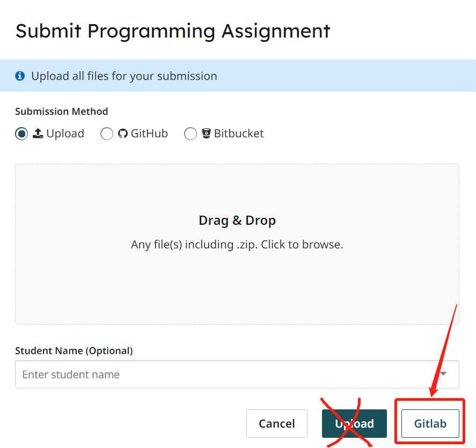Select the Upload submission method radio
The height and width of the screenshot is (448, 476).
click(21, 133)
